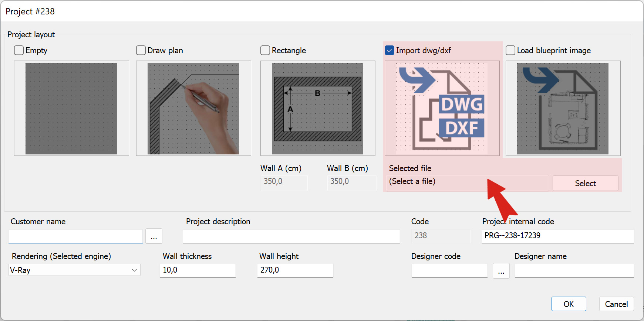644x321 pixels.
Task: Enable Load blueprint image checkbox
Action: (510, 50)
